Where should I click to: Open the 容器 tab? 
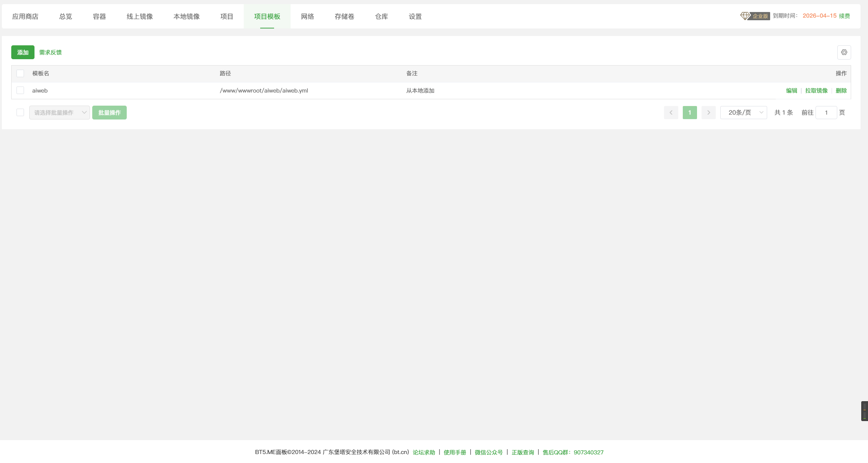[99, 16]
